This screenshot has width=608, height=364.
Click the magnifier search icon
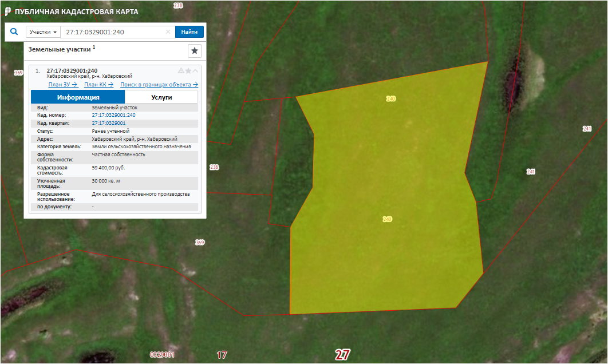coord(14,32)
